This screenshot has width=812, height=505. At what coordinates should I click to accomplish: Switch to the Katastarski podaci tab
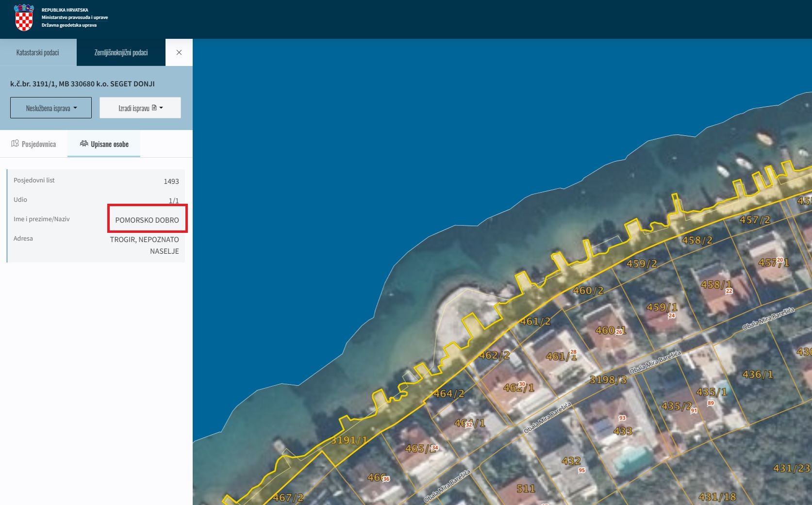point(38,52)
